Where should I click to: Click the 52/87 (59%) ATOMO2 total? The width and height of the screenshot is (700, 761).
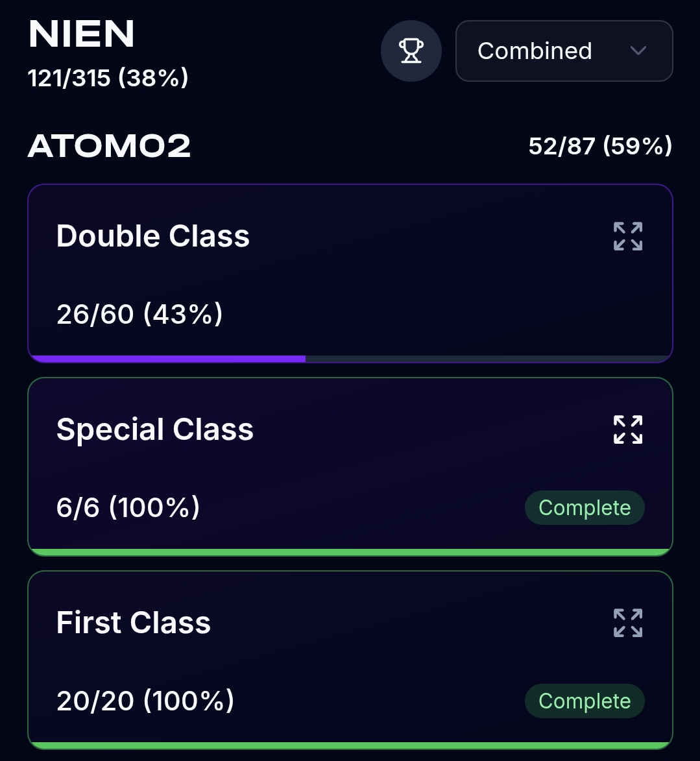pyautogui.click(x=600, y=147)
